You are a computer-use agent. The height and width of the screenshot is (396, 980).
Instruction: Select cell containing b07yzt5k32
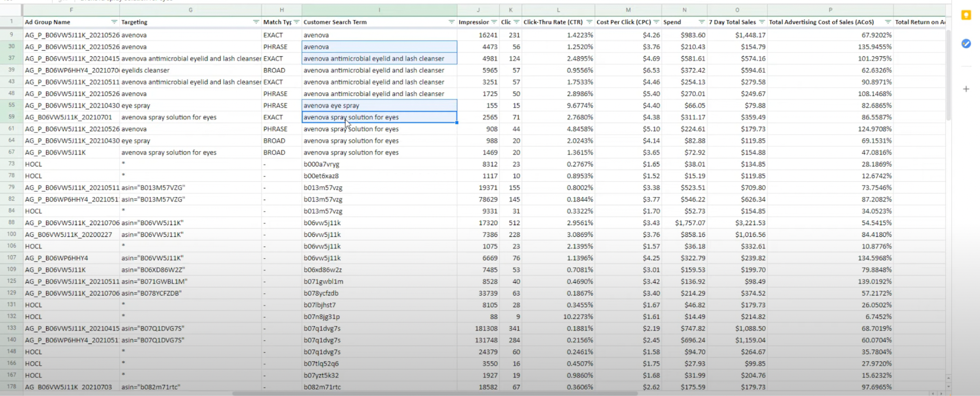click(379, 375)
